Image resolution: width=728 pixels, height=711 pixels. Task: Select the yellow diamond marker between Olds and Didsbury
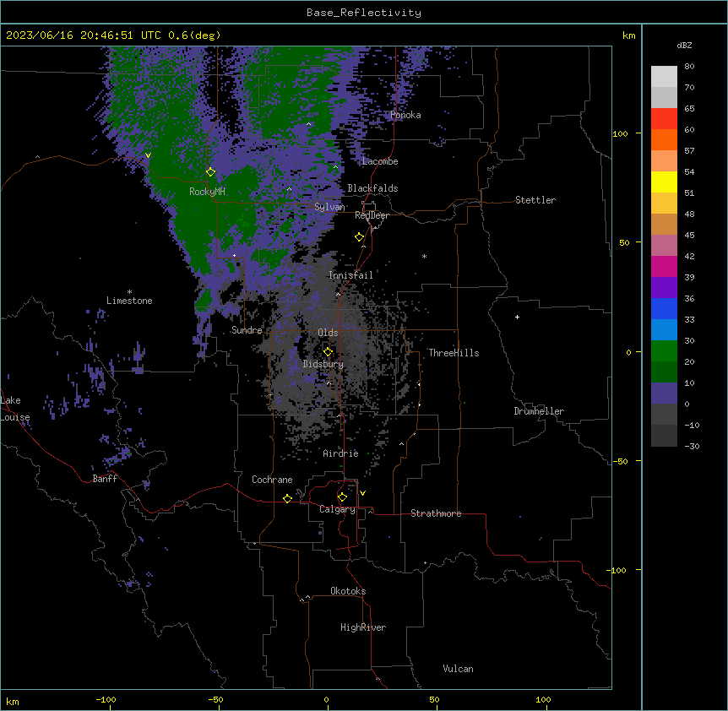328,351
